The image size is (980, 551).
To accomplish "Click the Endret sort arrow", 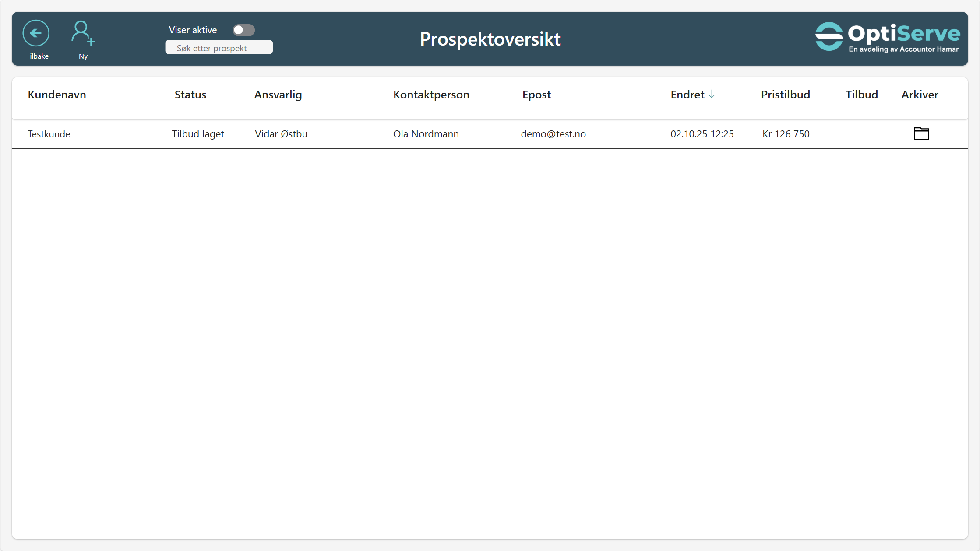I will tap(712, 94).
